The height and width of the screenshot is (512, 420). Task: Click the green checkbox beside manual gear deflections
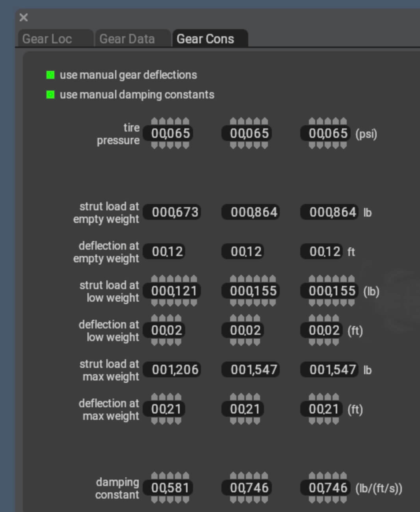tap(50, 75)
